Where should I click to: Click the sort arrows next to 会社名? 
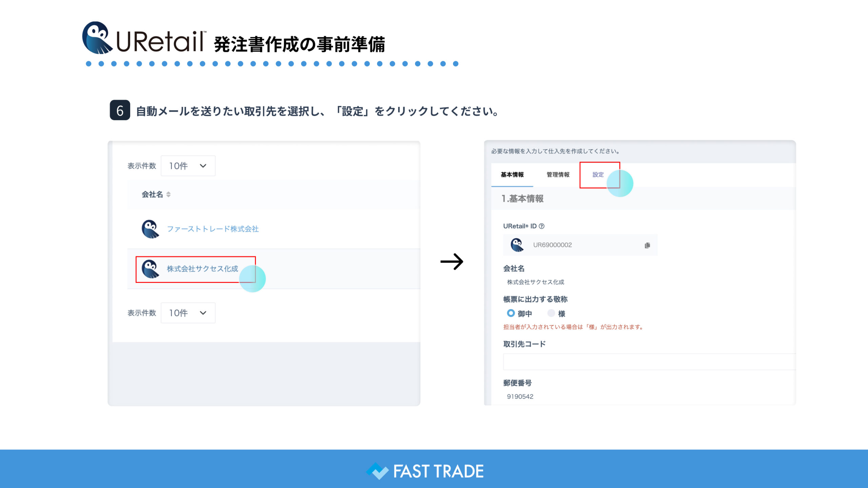(x=169, y=195)
